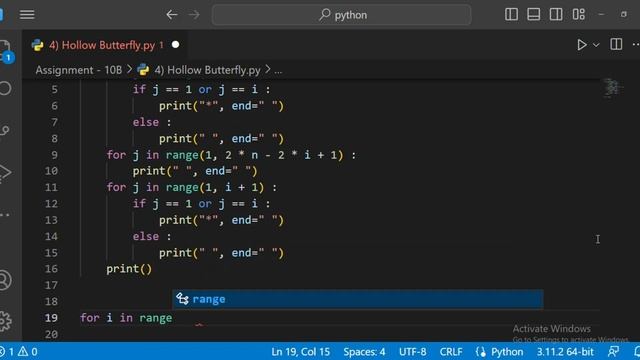This screenshot has width=640, height=360.
Task: Click the python command center search box
Action: coord(342,15)
